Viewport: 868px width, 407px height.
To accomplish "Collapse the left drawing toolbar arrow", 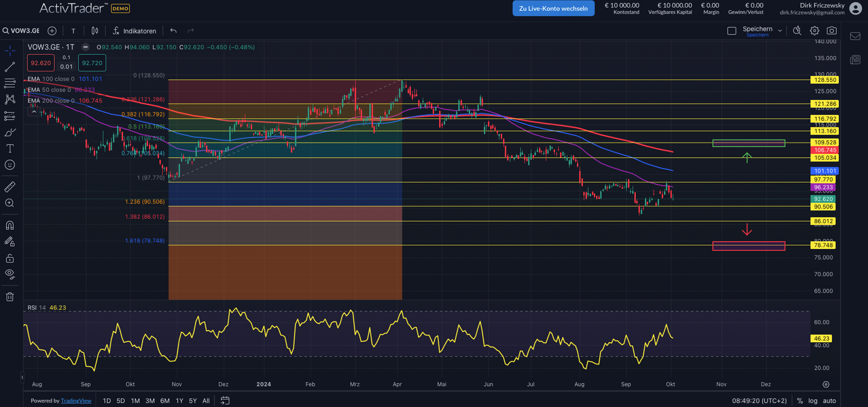I will tap(22, 377).
